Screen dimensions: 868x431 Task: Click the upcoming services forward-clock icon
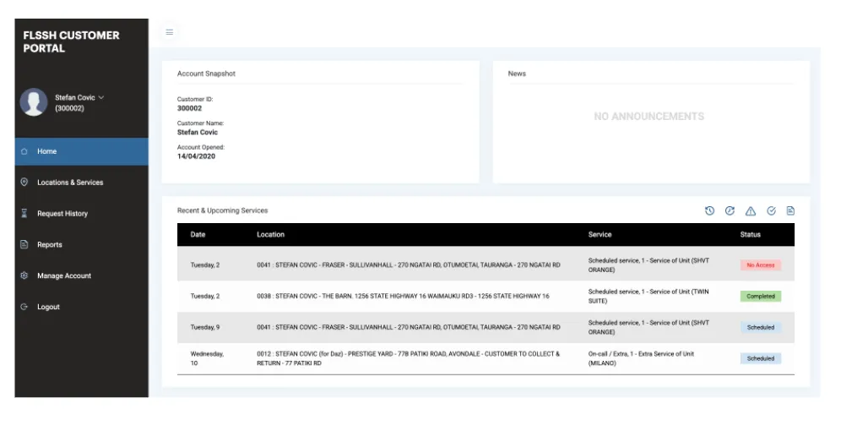point(730,210)
